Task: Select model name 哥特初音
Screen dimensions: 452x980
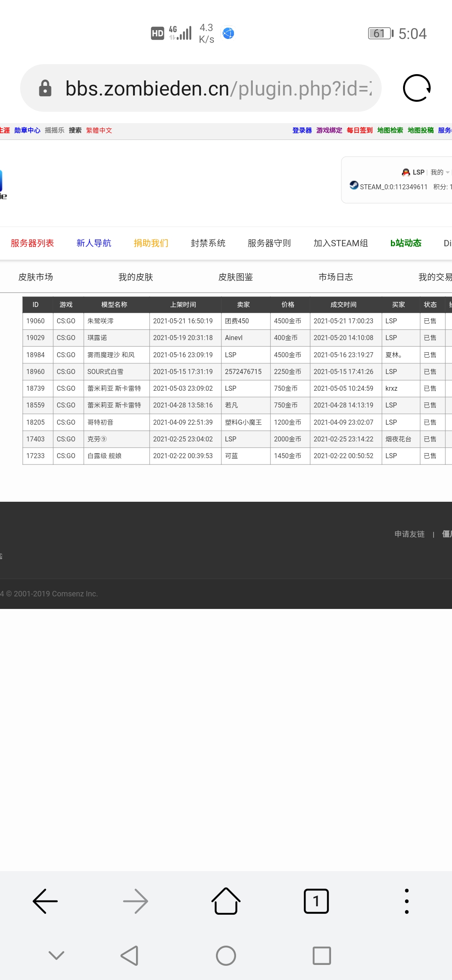Action: (100, 422)
